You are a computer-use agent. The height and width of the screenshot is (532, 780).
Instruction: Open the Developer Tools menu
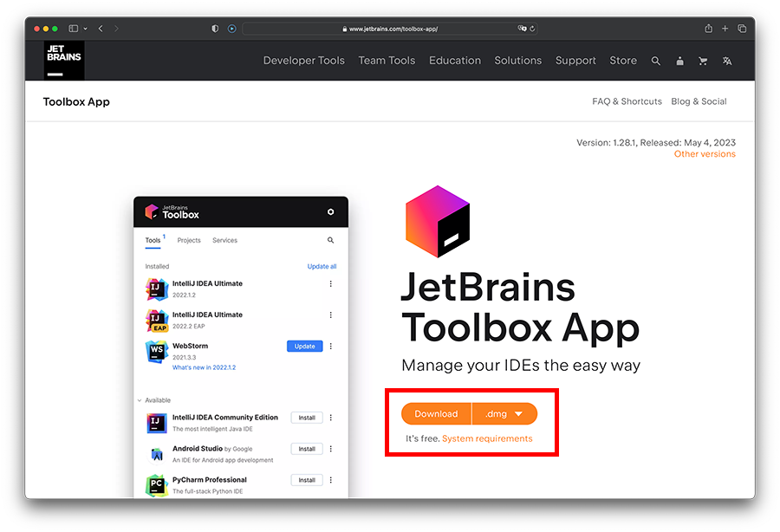coord(303,61)
